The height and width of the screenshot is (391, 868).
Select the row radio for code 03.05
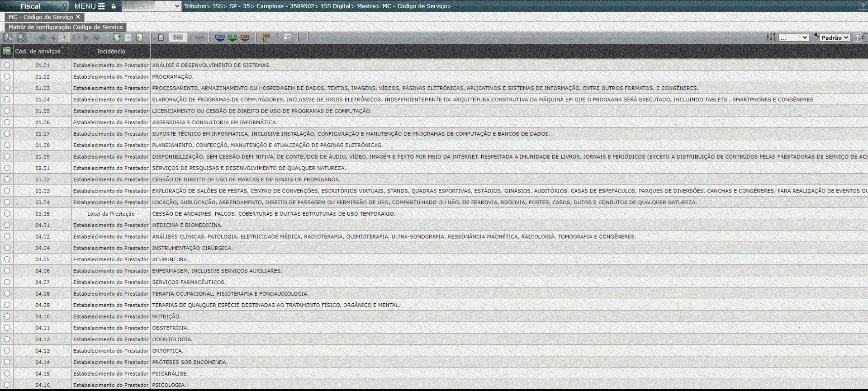point(7,213)
